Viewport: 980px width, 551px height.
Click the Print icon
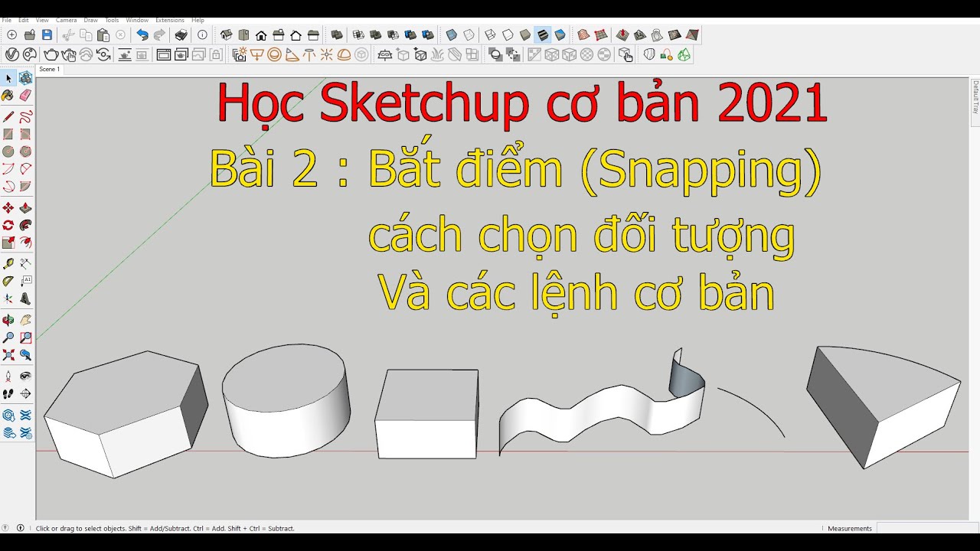[181, 35]
